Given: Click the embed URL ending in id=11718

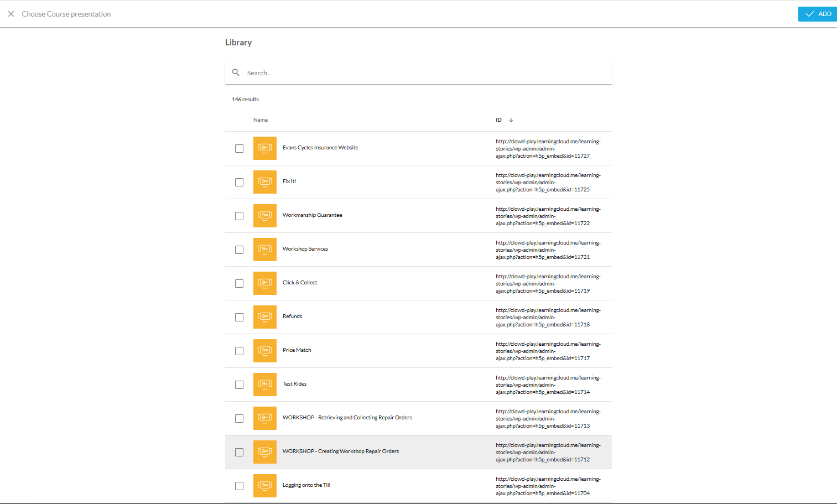Looking at the screenshot, I should [x=548, y=318].
